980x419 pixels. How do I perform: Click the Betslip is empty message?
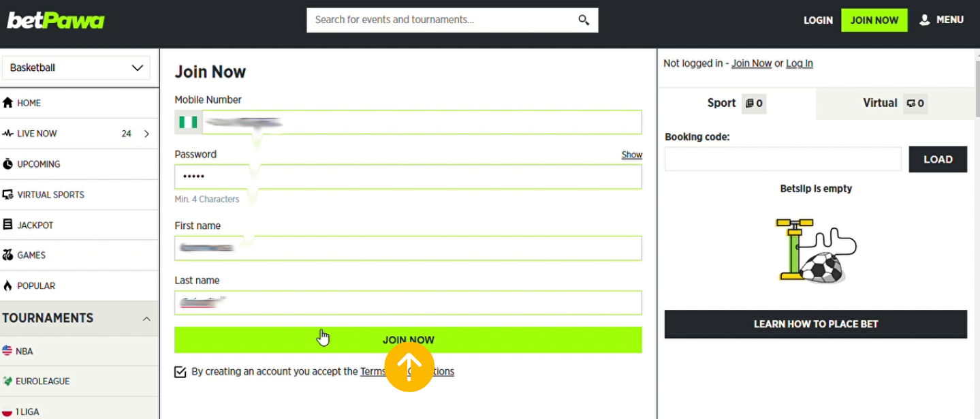coord(816,189)
